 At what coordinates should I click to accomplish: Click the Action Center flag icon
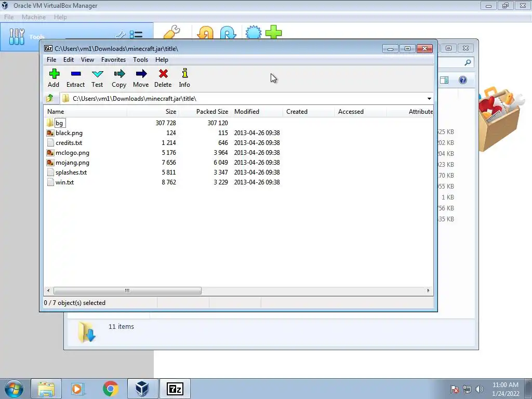point(455,389)
